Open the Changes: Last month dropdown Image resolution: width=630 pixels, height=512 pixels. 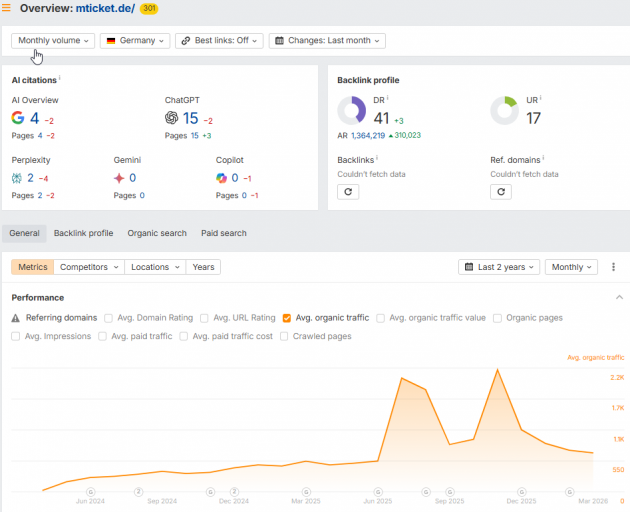pyautogui.click(x=327, y=41)
